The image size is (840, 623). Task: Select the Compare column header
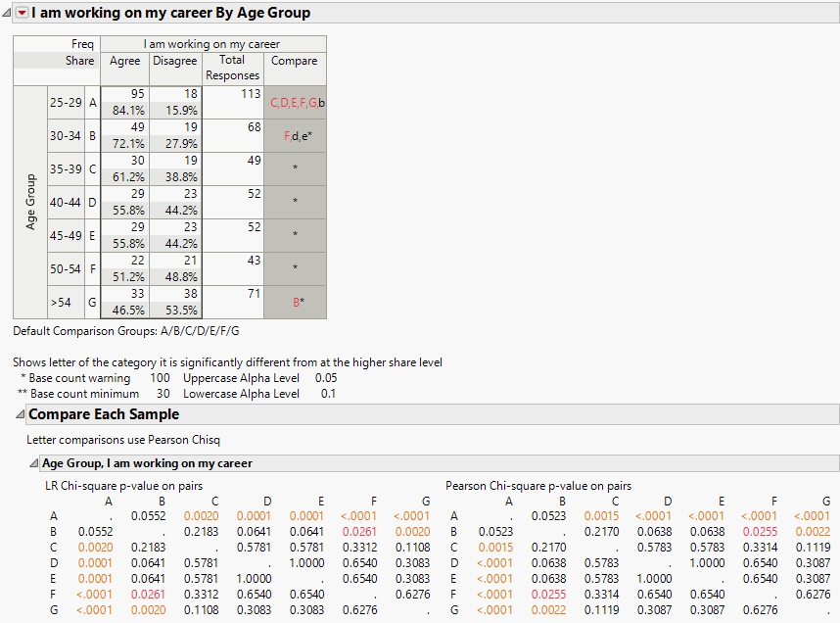click(x=294, y=60)
